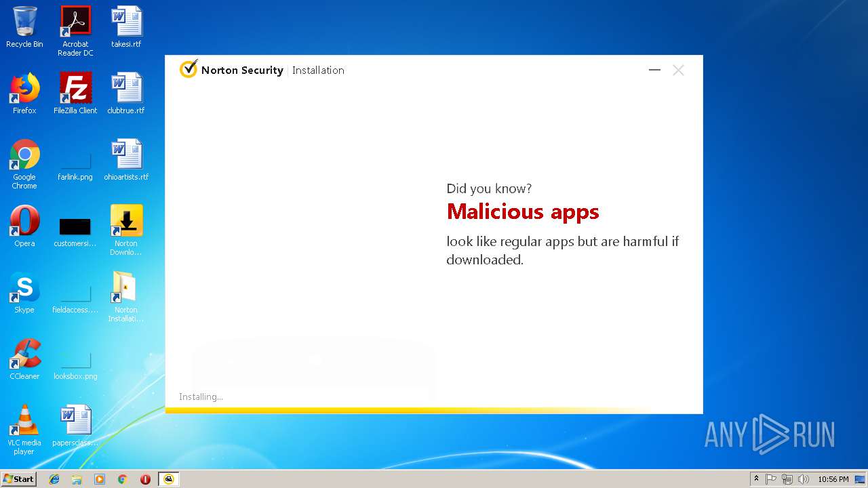
Task: Minimize the Norton Installation window
Action: [x=654, y=70]
